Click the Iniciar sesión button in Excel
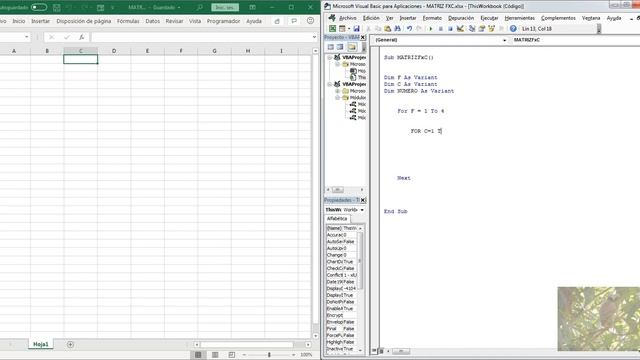Viewport: 640px width, 360px height. point(225,7)
